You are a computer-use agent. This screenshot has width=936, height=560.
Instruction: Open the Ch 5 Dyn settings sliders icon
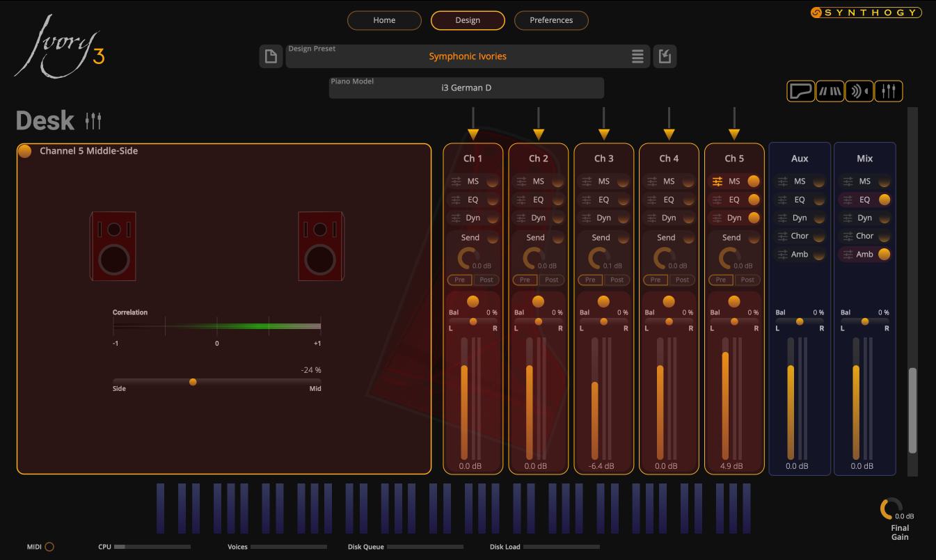tap(717, 218)
